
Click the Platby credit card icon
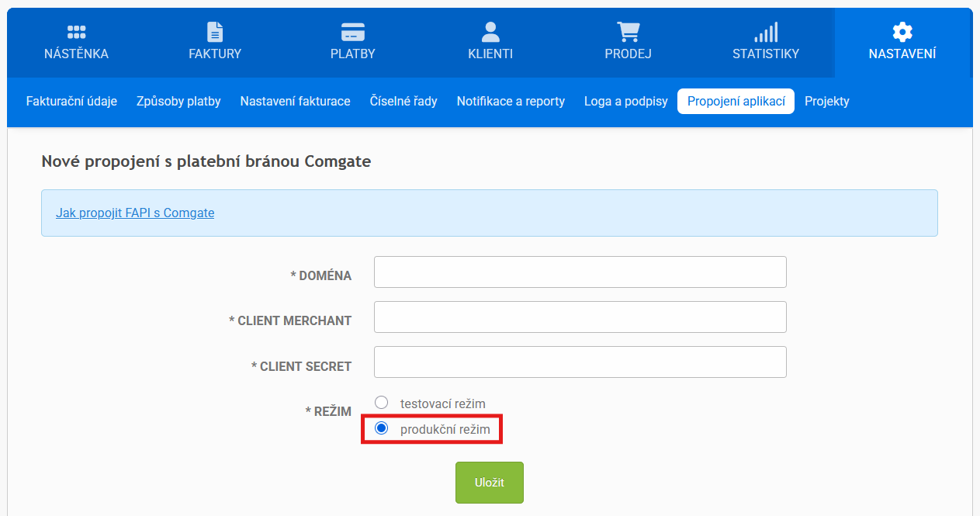(x=353, y=32)
